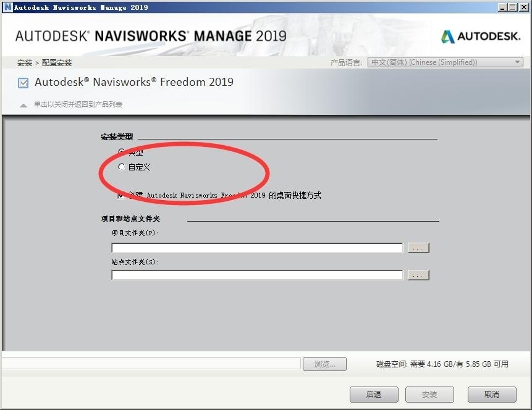Click the 后退 back button

pos(374,395)
